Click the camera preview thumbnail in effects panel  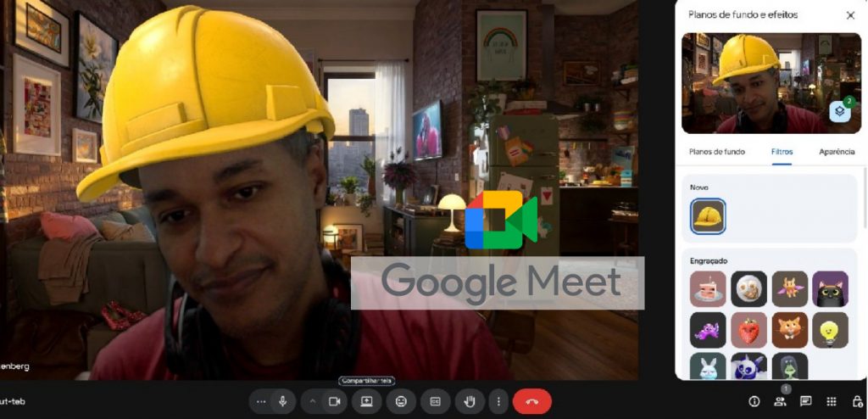(771, 83)
